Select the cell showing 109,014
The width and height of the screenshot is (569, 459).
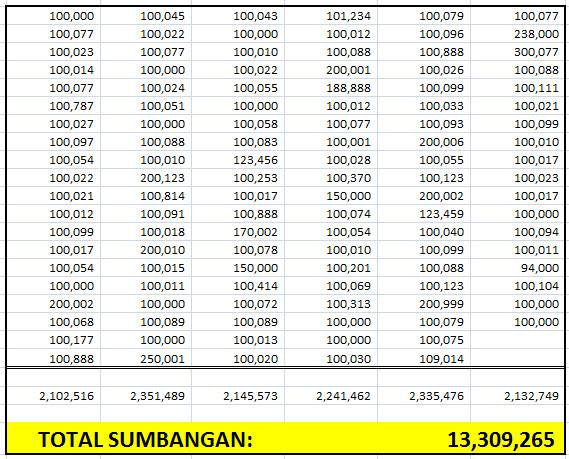coord(424,358)
